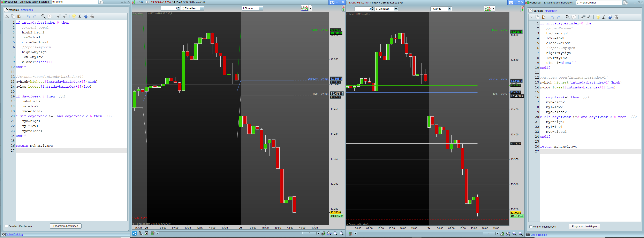Open Video-Training link in right ProBuilder
Viewport: 644px width, 238px height.
[x=538, y=235]
